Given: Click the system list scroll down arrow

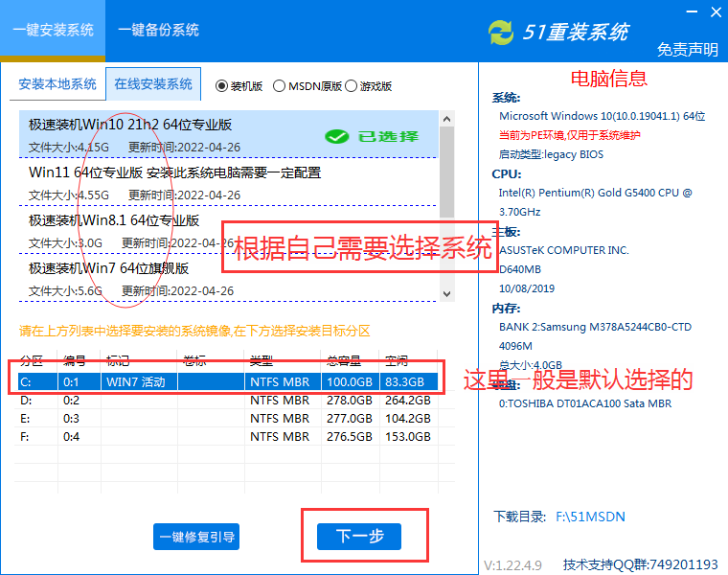Looking at the screenshot, I should click(446, 294).
